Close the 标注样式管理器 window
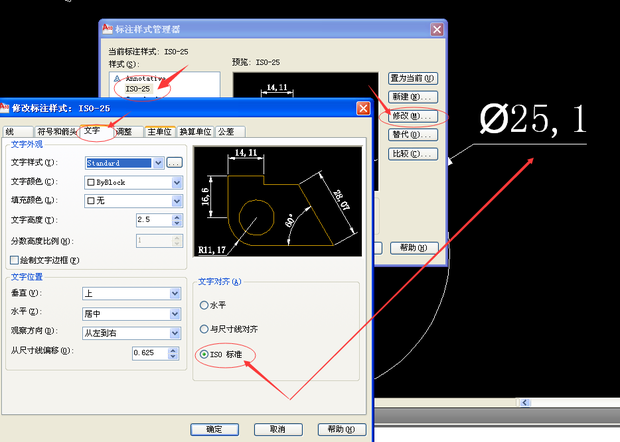The height and width of the screenshot is (442, 620). (x=436, y=29)
